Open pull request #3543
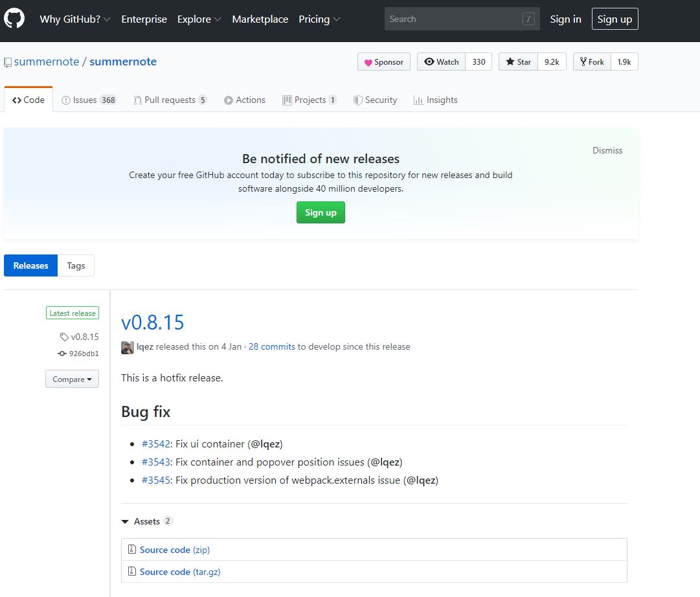700x597 pixels. (x=156, y=462)
